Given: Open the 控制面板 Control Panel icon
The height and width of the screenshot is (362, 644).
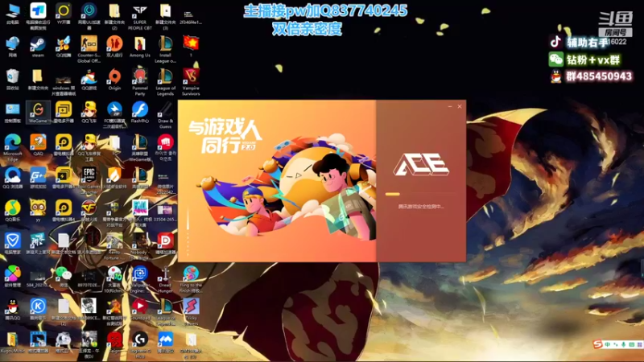Looking at the screenshot, I should pos(12,112).
